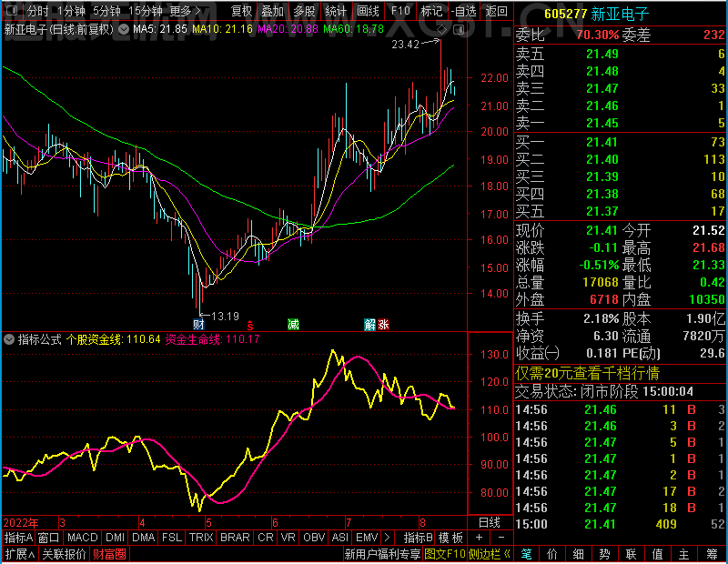Open the 主 main-force tab
The image size is (728, 564).
point(684,554)
